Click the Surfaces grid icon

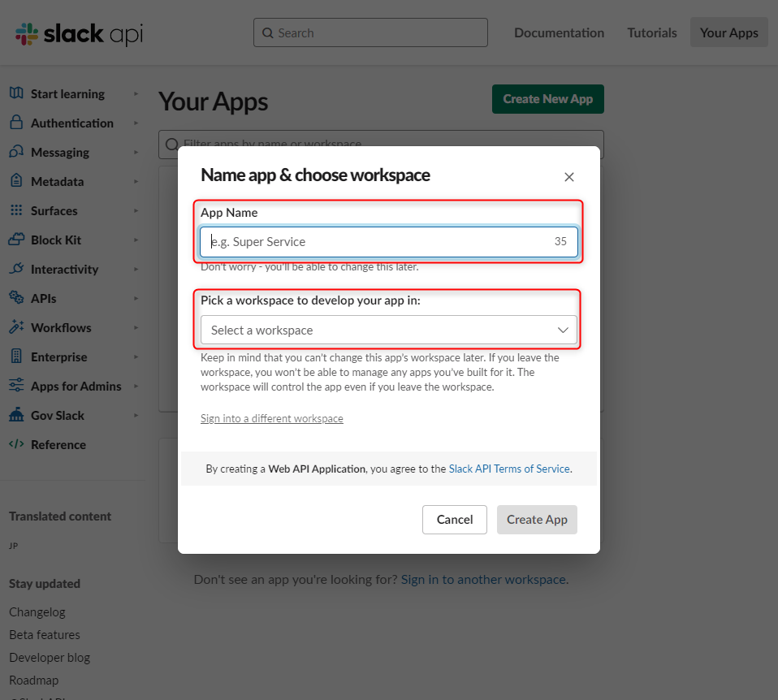(x=16, y=210)
